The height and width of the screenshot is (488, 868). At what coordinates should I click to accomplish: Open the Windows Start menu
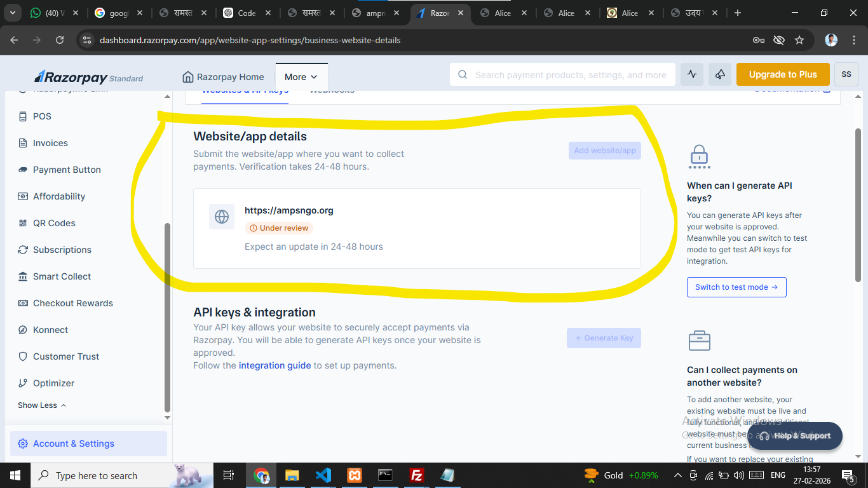[15, 475]
